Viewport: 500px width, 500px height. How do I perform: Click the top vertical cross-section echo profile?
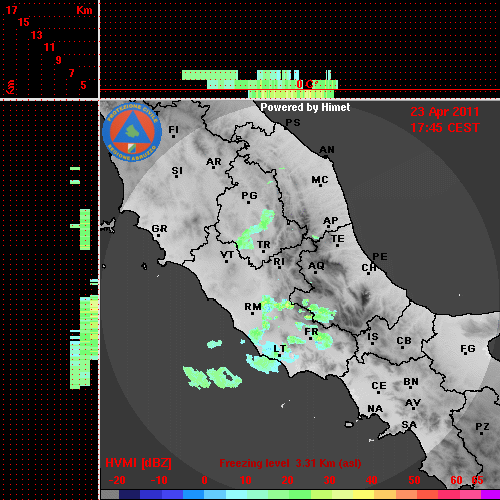pos(259,84)
